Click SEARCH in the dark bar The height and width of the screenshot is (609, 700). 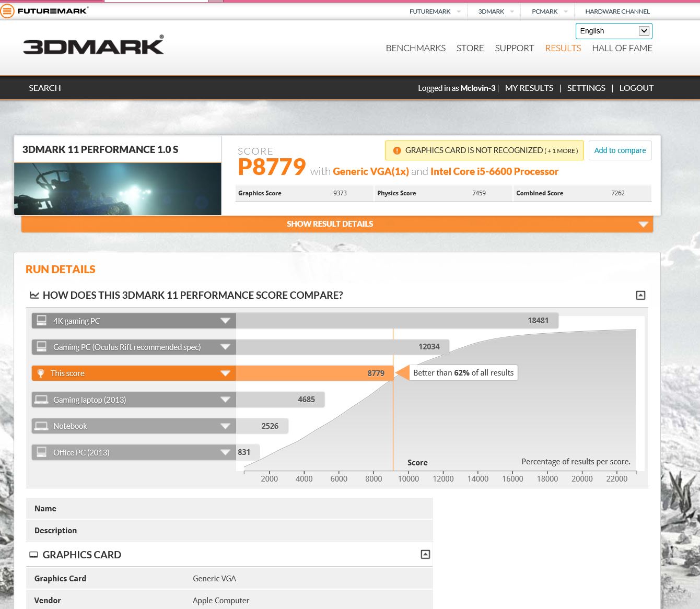[x=45, y=88]
